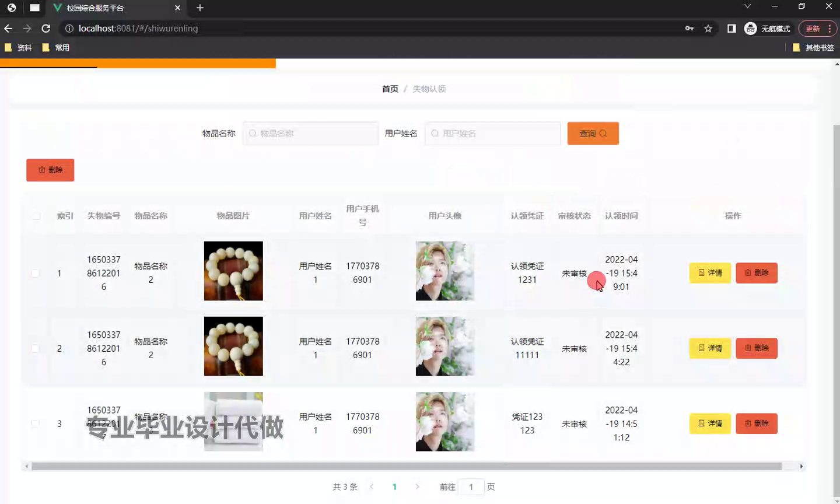Open user avatar in row 2
This screenshot has height=504, width=840.
tap(445, 346)
